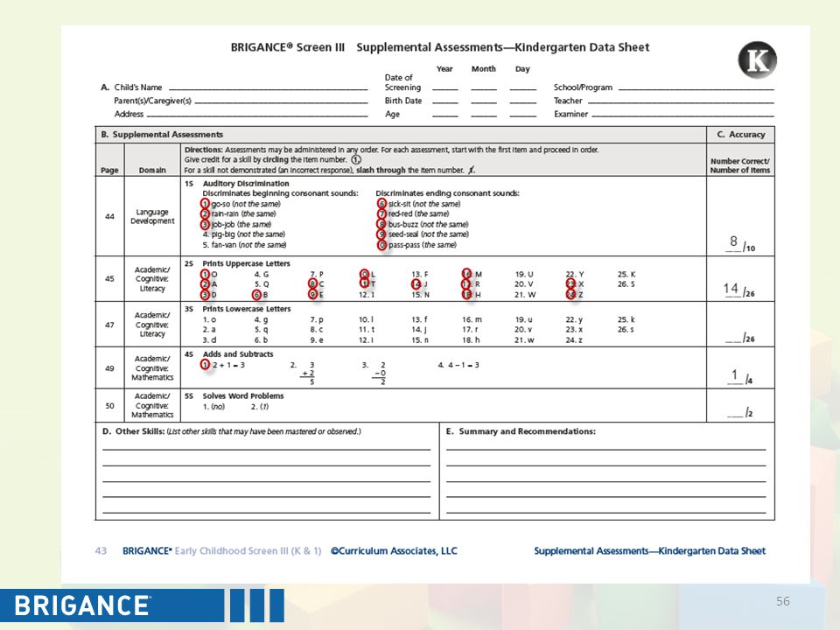Click the Child's Name blank line
840x630 pixels.
click(269, 88)
